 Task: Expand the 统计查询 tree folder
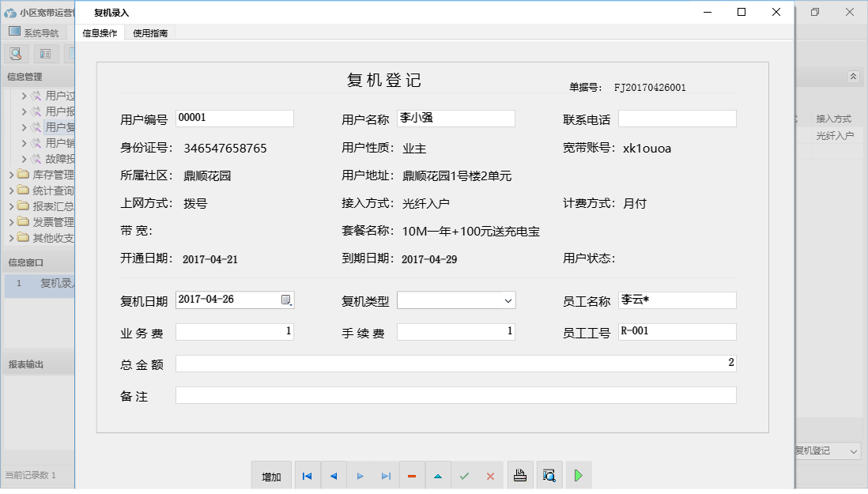click(x=13, y=190)
